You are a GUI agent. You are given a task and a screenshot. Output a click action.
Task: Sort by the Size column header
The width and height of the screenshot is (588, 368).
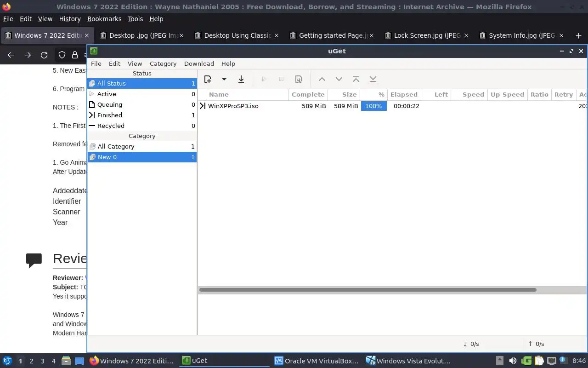pos(344,94)
